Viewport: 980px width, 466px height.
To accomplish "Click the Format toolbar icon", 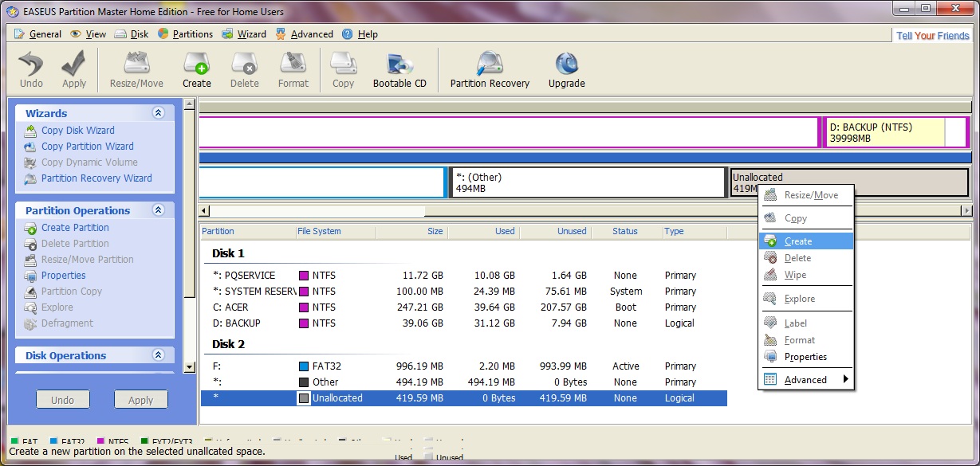I will (x=293, y=69).
